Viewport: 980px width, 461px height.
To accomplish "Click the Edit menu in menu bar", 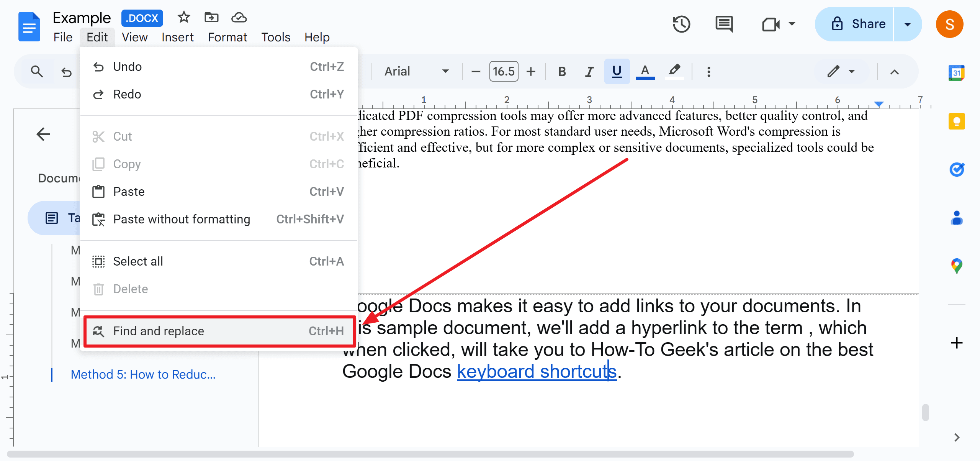I will click(x=97, y=37).
